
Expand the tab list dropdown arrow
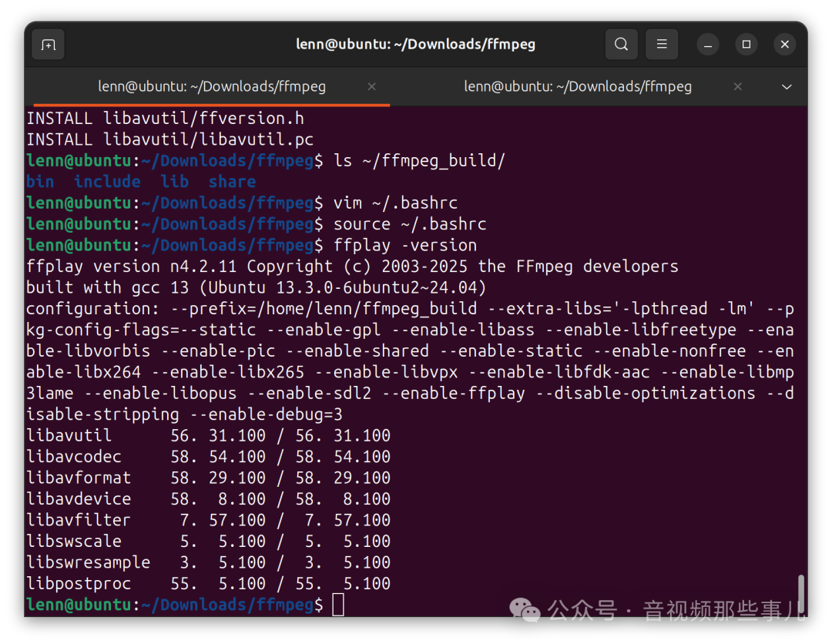click(x=787, y=86)
